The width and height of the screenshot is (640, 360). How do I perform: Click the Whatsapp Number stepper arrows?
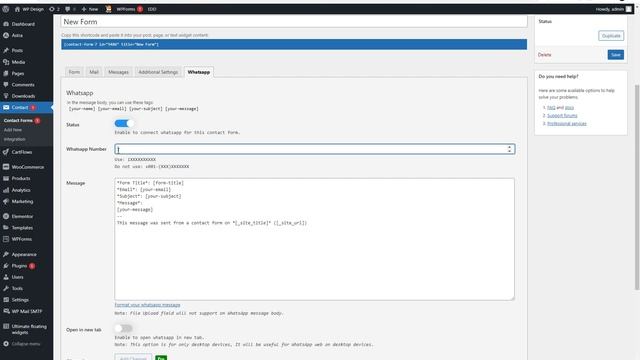509,149
